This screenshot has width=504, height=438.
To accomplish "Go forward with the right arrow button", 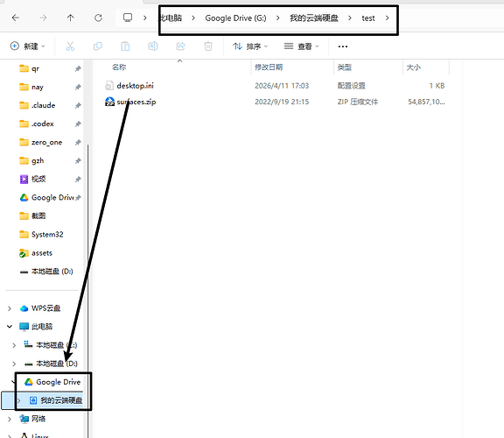I will pyautogui.click(x=43, y=18).
